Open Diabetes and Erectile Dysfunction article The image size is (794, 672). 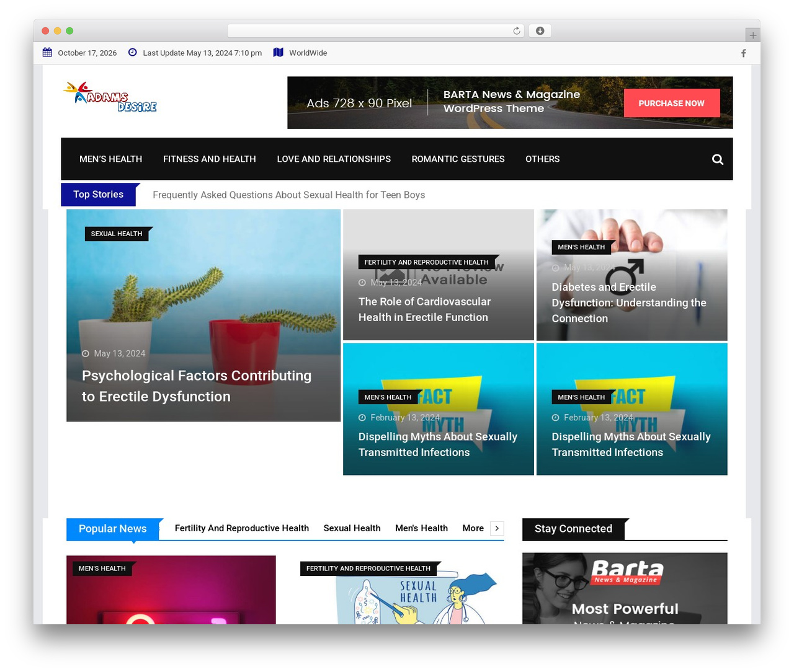click(x=629, y=303)
